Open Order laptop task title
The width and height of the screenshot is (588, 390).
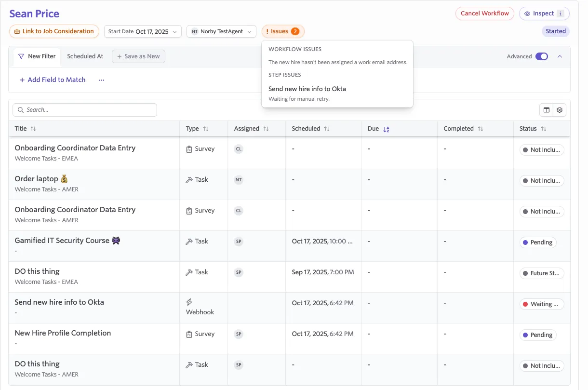click(41, 179)
